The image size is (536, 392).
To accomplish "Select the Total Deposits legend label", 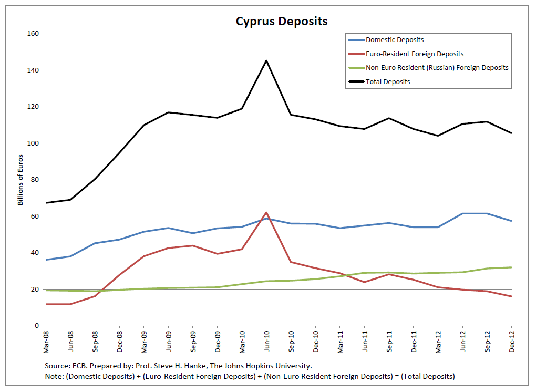I will (x=388, y=82).
